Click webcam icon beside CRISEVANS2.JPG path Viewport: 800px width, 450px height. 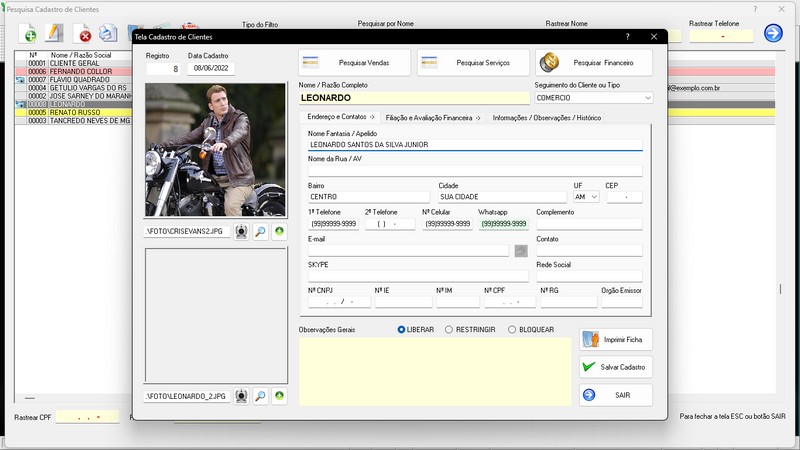(241, 231)
